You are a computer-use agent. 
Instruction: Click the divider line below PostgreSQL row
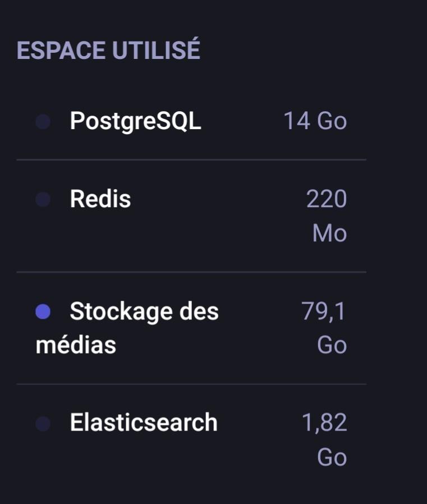191,160
